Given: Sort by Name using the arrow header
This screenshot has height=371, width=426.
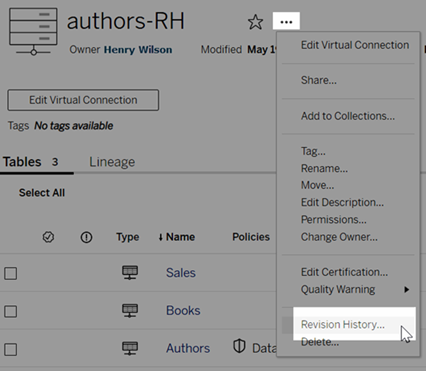Looking at the screenshot, I should point(177,237).
